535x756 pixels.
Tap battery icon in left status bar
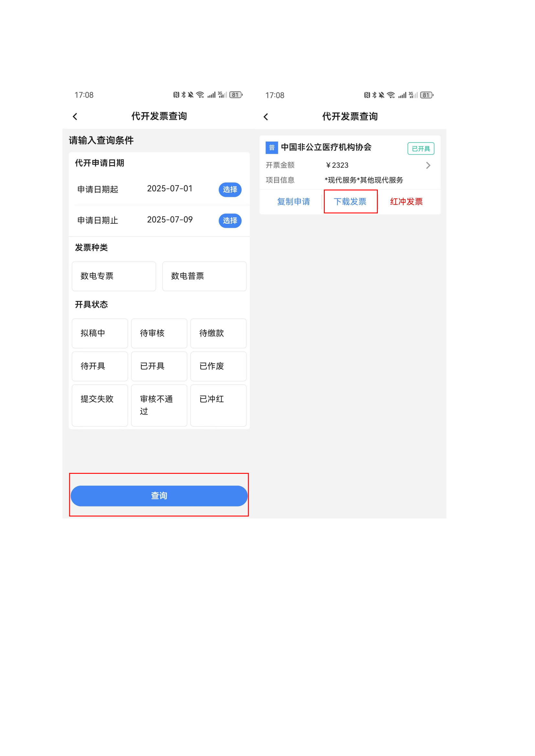235,95
